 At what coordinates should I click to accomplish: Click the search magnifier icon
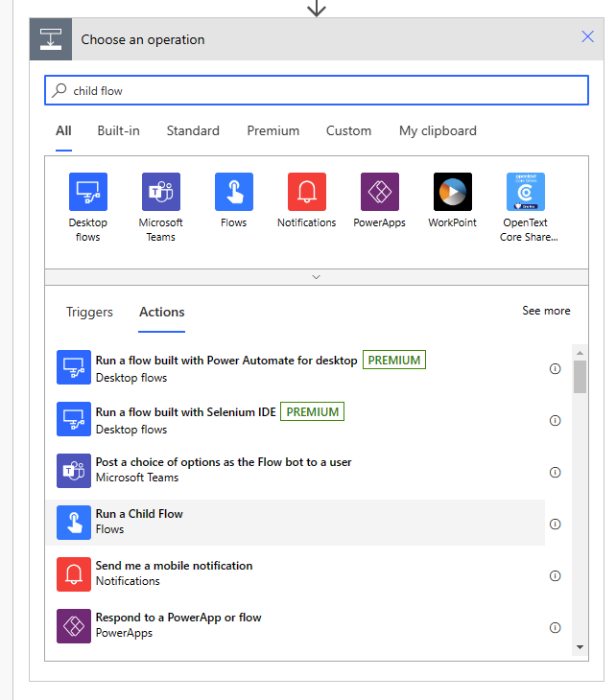[59, 90]
